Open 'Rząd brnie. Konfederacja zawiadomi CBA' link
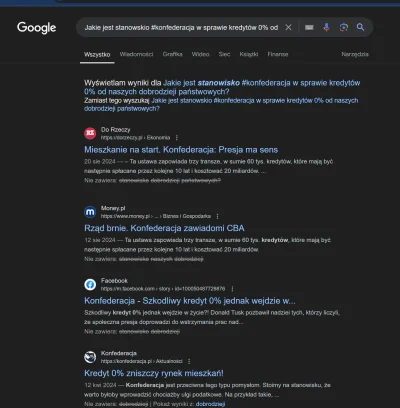This screenshot has height=408, width=400. 164,228
